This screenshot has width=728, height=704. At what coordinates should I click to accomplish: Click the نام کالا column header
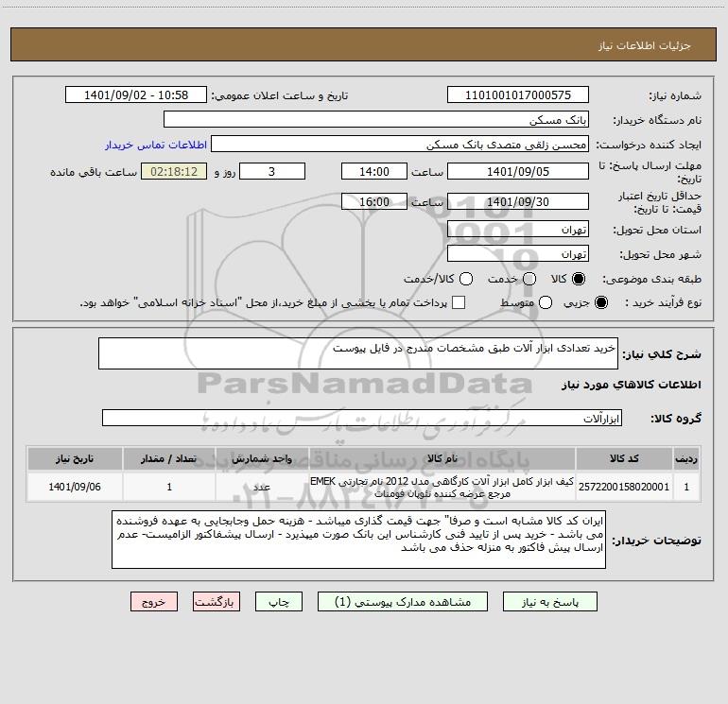(442, 458)
